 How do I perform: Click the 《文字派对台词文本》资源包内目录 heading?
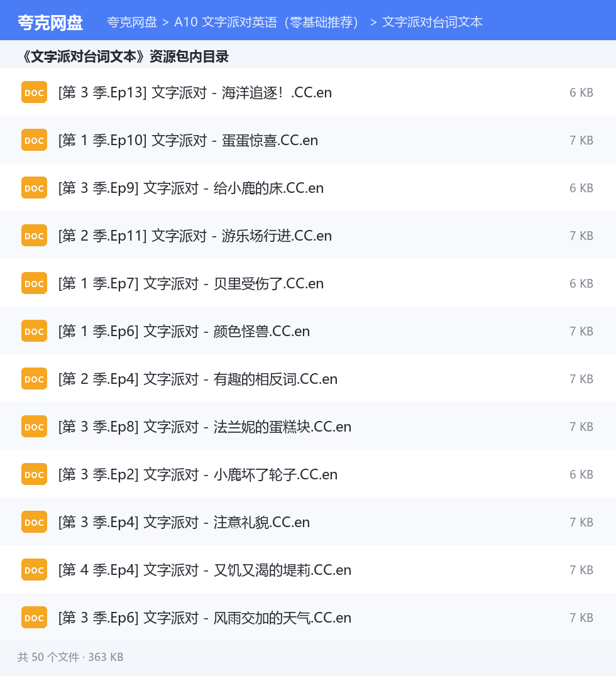pyautogui.click(x=125, y=57)
